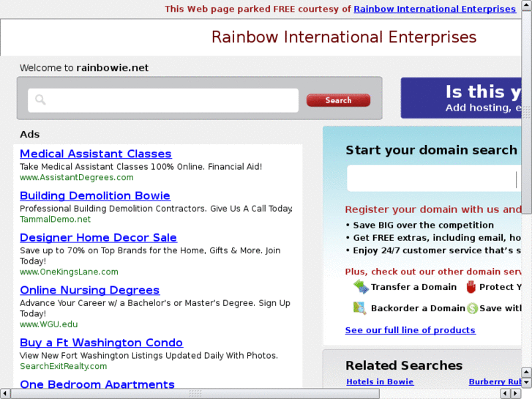Click SearchExitRealty.com URL text
Image resolution: width=532 pixels, height=399 pixels.
[x=63, y=366]
